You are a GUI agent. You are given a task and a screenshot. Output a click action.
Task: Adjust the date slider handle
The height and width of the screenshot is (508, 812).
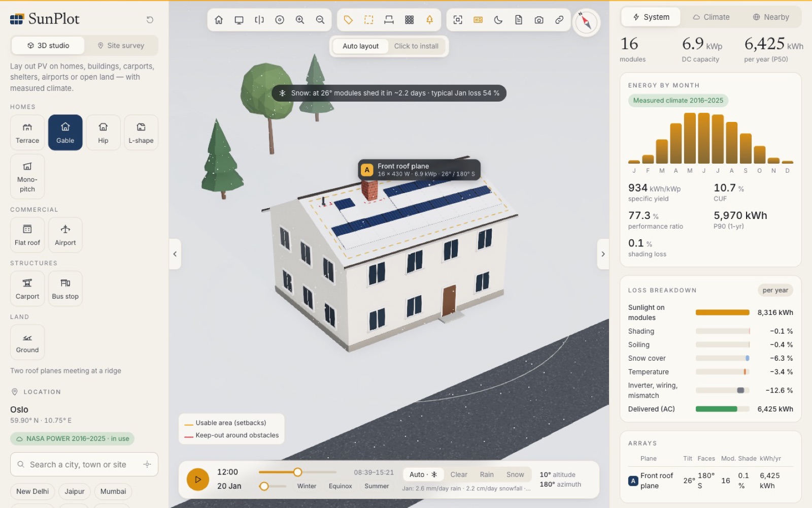(x=264, y=486)
